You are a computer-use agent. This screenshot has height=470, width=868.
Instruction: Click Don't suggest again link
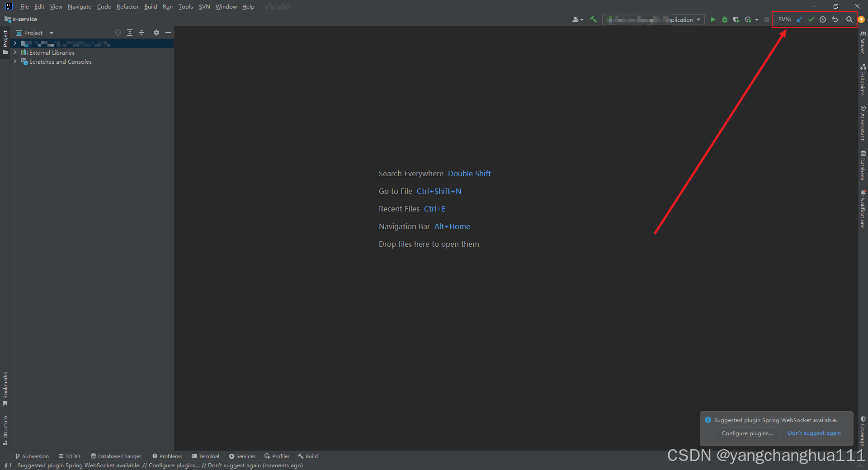(x=814, y=433)
